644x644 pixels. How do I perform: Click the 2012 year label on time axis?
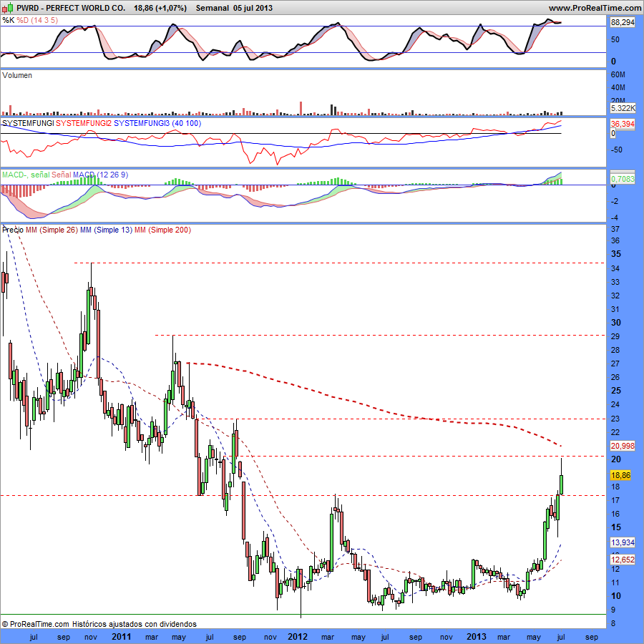(x=298, y=637)
